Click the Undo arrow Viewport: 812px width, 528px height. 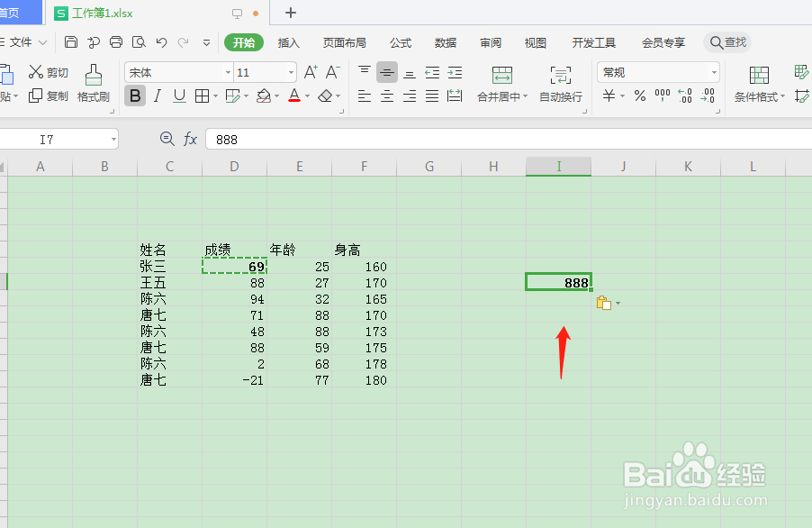click(x=161, y=42)
